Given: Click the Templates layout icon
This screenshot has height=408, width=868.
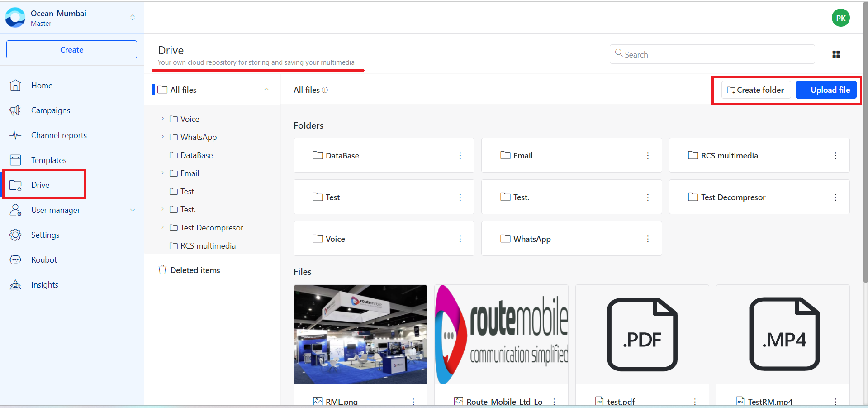Looking at the screenshot, I should 15,160.
